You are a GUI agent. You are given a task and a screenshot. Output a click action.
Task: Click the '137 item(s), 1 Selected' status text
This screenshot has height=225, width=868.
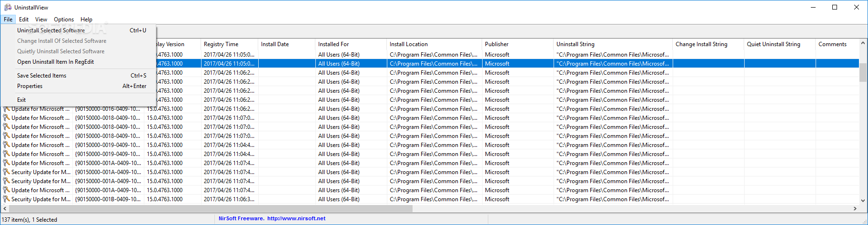coord(30,220)
